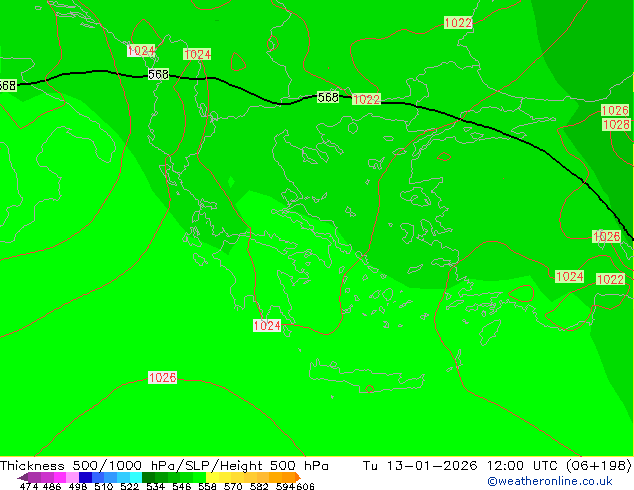Click the cyan swatch above "522" in the legend
This screenshot has height=490, width=634.
[136, 477]
